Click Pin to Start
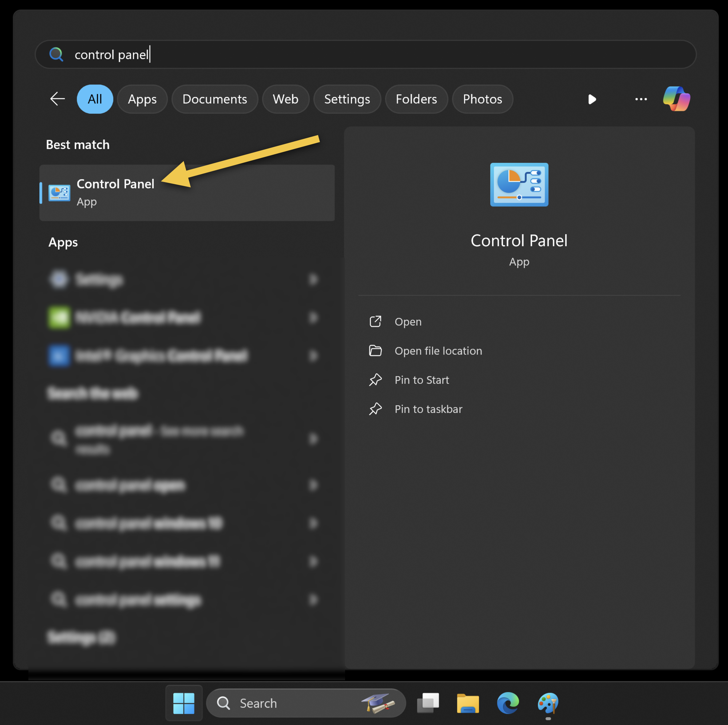The width and height of the screenshot is (728, 725). click(421, 380)
